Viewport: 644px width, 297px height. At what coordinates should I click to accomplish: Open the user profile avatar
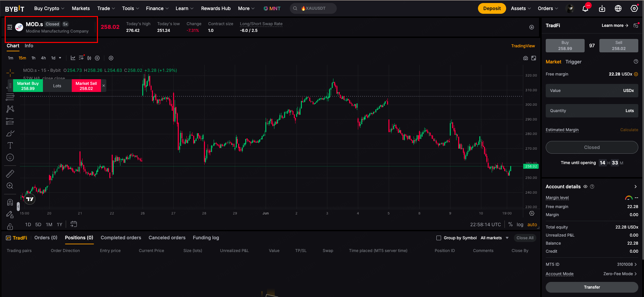pos(570,8)
